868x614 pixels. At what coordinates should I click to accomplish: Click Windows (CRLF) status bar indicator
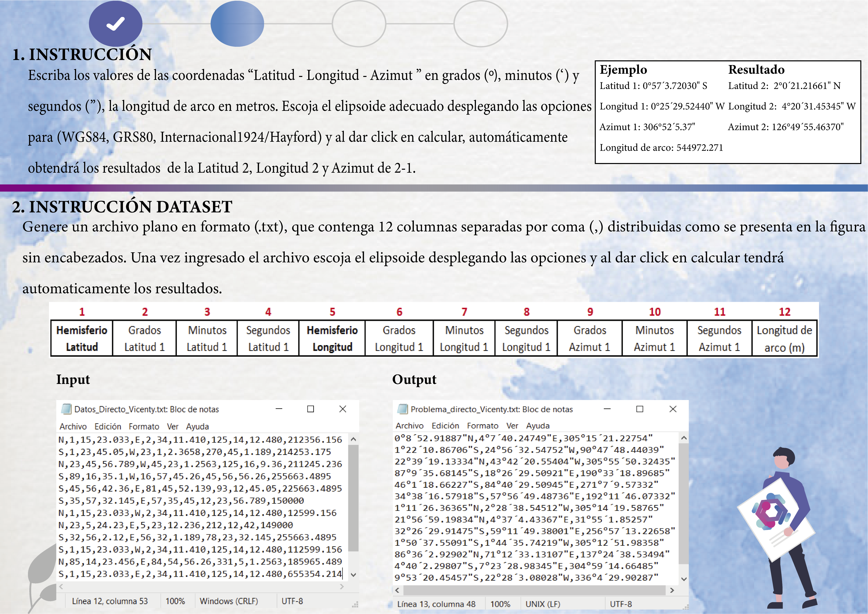229,601
